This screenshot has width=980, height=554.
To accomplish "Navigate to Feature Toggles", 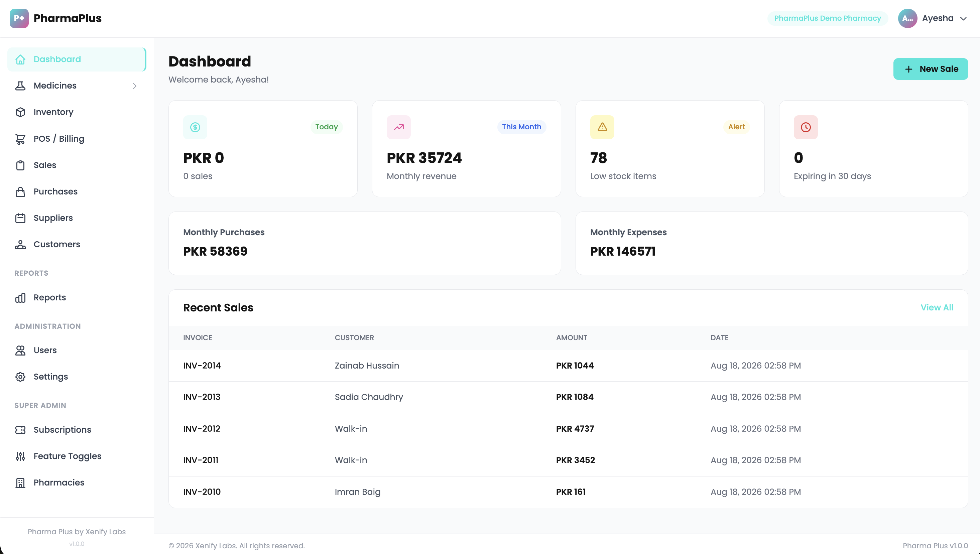I will (77, 456).
